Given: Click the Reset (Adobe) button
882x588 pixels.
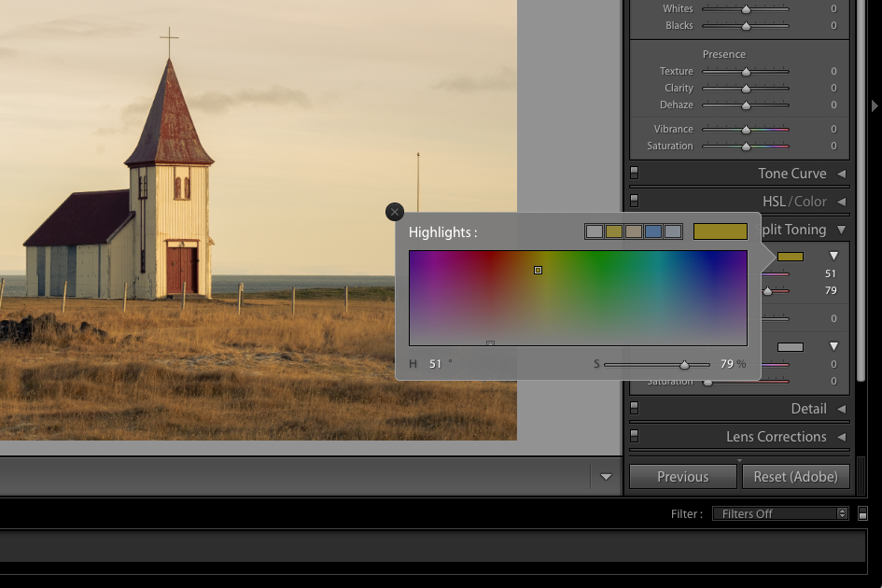Looking at the screenshot, I should [x=795, y=476].
